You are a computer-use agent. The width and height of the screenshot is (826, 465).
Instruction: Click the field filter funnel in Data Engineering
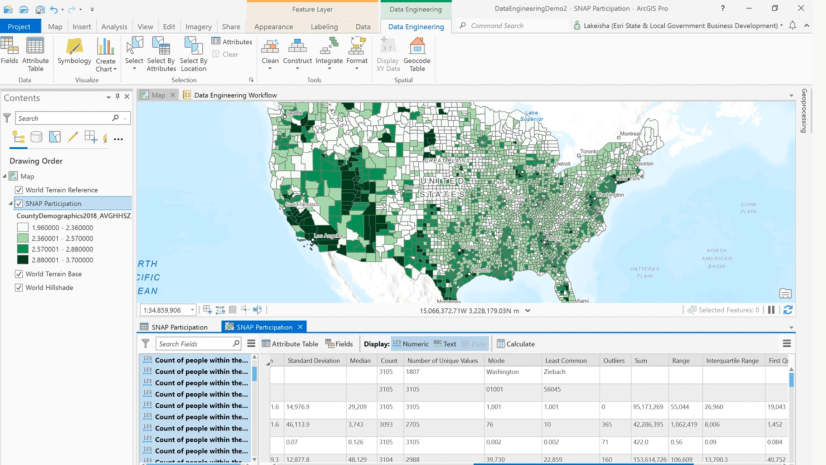(145, 344)
